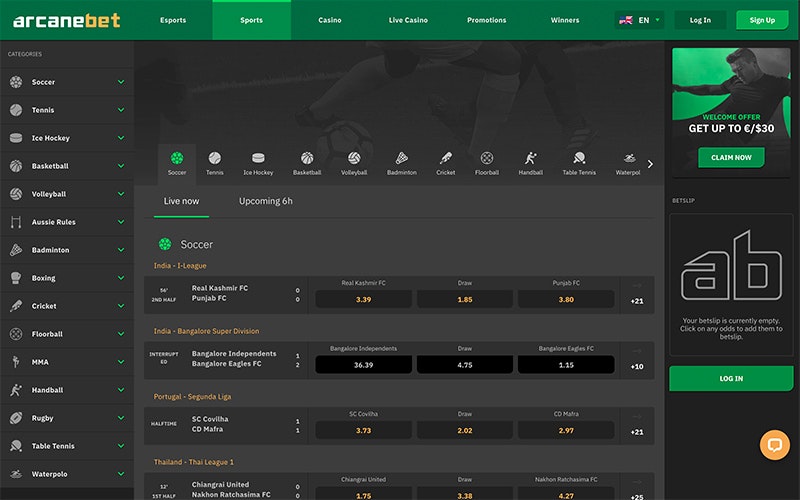800x500 pixels.
Task: Click the Boxing glove icon in sidebar
Action: pyautogui.click(x=16, y=278)
